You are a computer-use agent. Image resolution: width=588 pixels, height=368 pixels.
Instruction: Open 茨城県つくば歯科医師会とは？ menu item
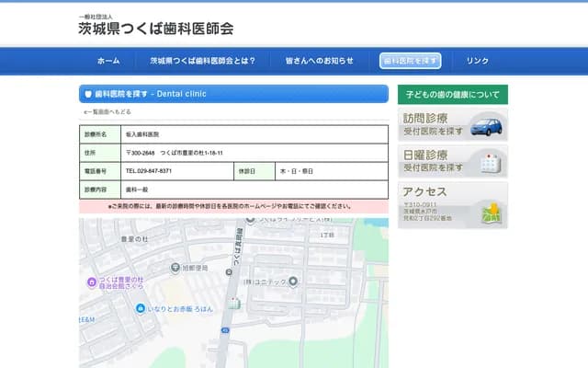tap(202, 61)
